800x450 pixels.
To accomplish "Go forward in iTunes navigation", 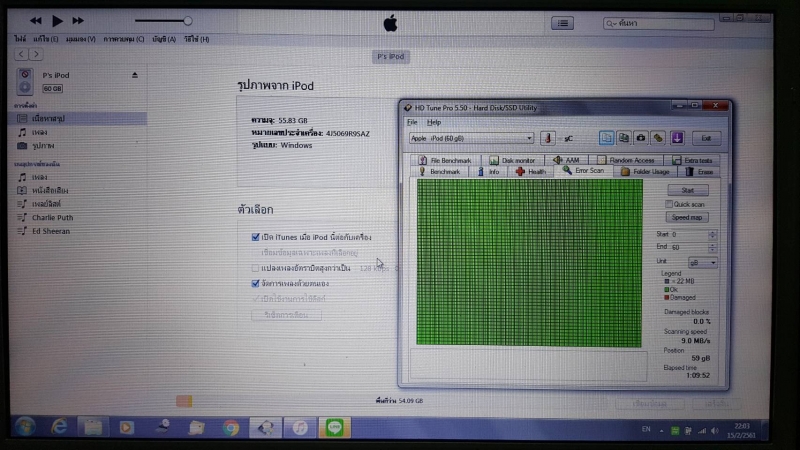I will coord(36,54).
